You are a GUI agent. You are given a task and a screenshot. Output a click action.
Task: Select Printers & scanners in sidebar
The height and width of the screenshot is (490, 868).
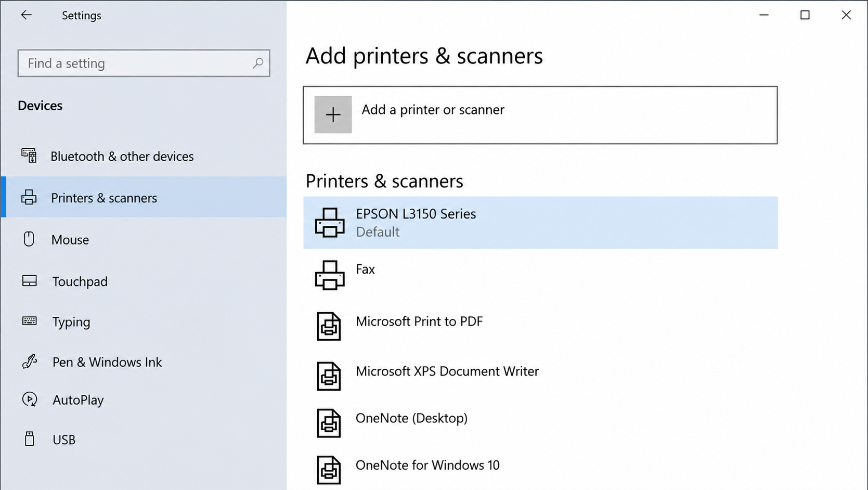pos(144,197)
